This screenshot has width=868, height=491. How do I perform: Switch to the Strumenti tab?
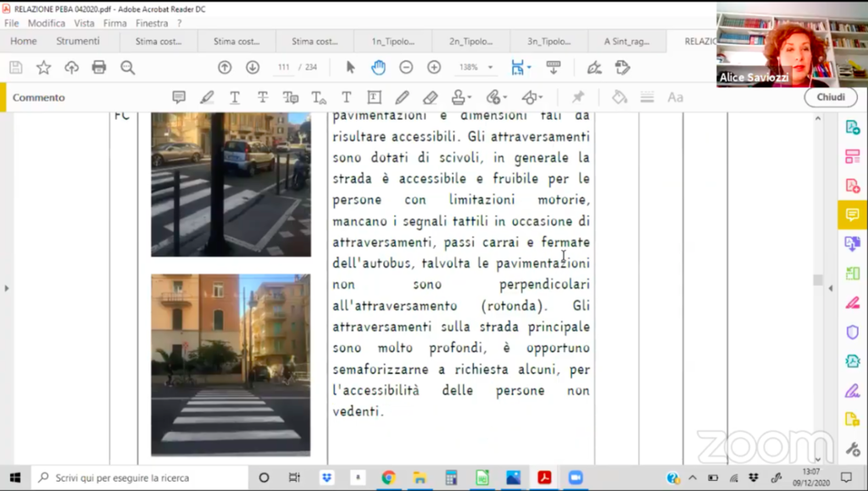tap(78, 41)
